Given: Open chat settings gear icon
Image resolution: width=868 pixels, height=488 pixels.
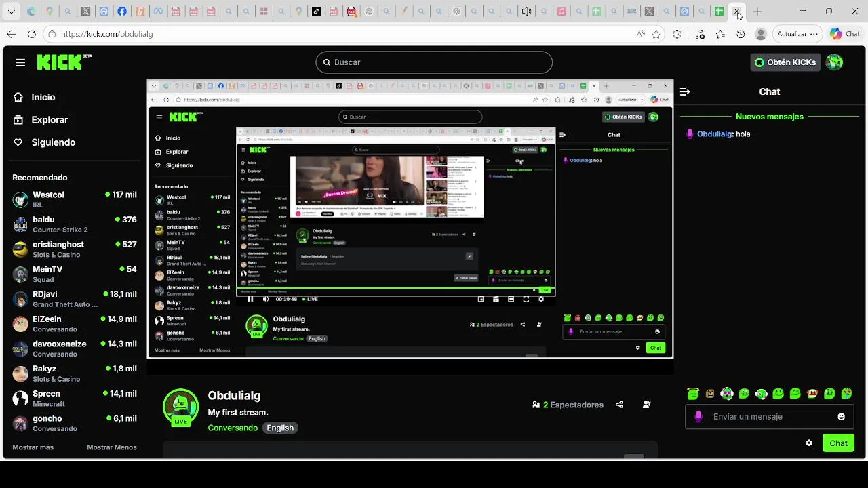Looking at the screenshot, I should pos(809,443).
